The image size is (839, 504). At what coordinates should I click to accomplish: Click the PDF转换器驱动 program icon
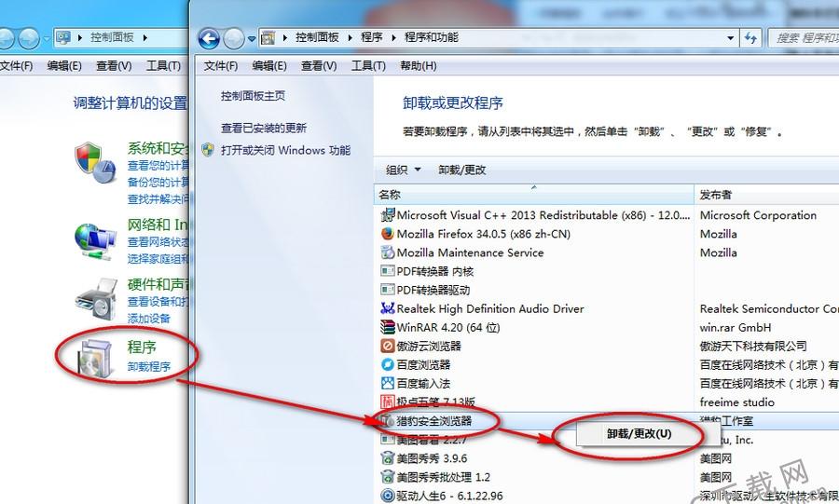[388, 290]
